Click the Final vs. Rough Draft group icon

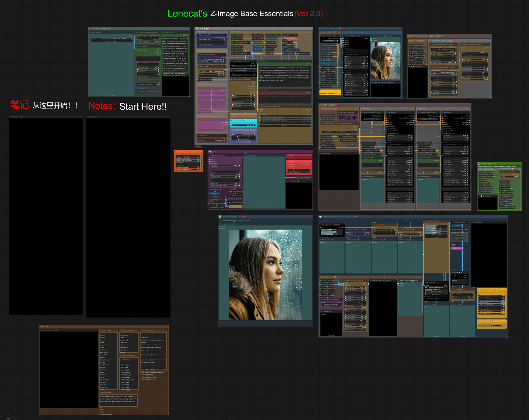pos(220,217)
